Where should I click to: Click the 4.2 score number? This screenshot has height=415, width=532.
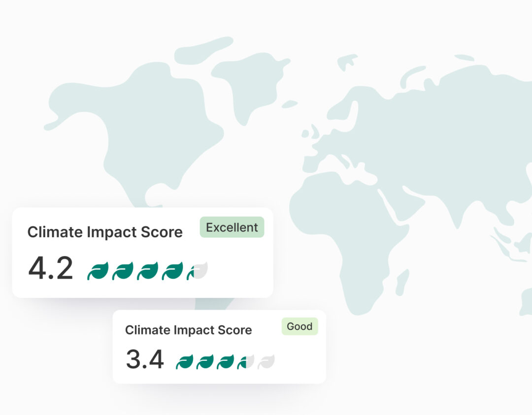[51, 268]
